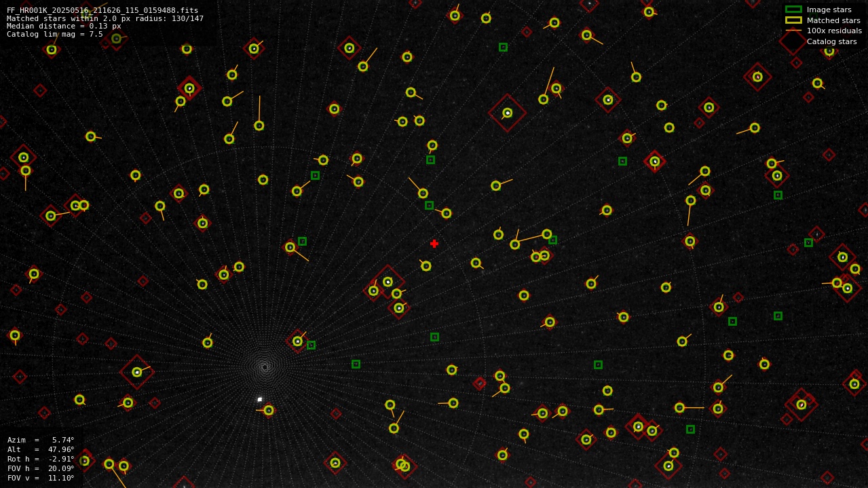Select the FF_HR001K_20250516_211626_115_0159488.fits file name
The image size is (868, 488).
coord(102,10)
